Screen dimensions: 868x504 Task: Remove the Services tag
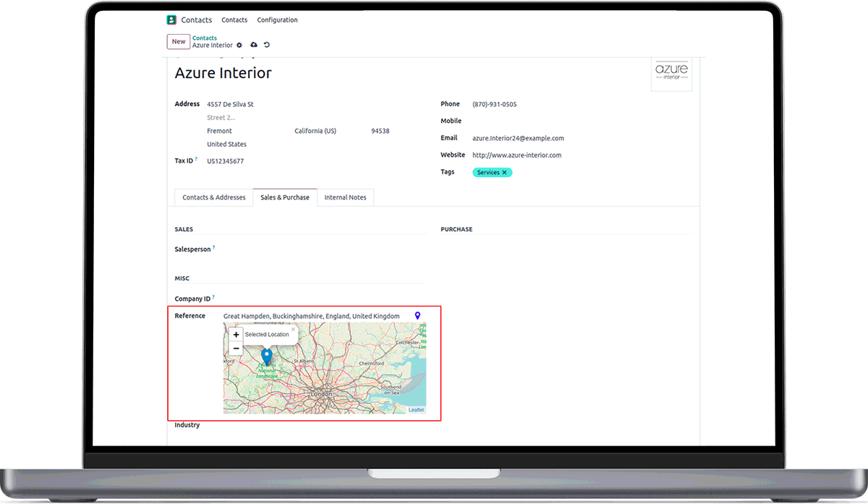[505, 173]
